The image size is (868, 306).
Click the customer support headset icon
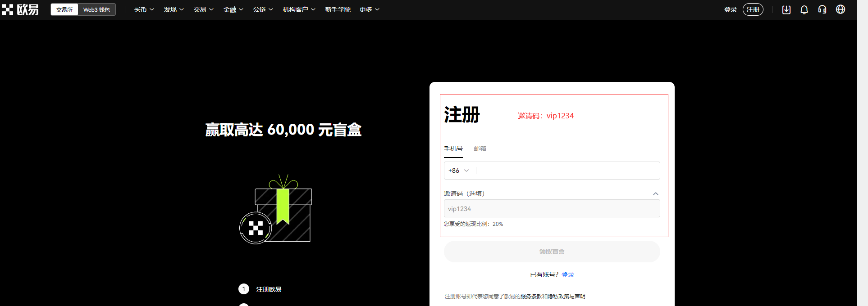click(822, 9)
